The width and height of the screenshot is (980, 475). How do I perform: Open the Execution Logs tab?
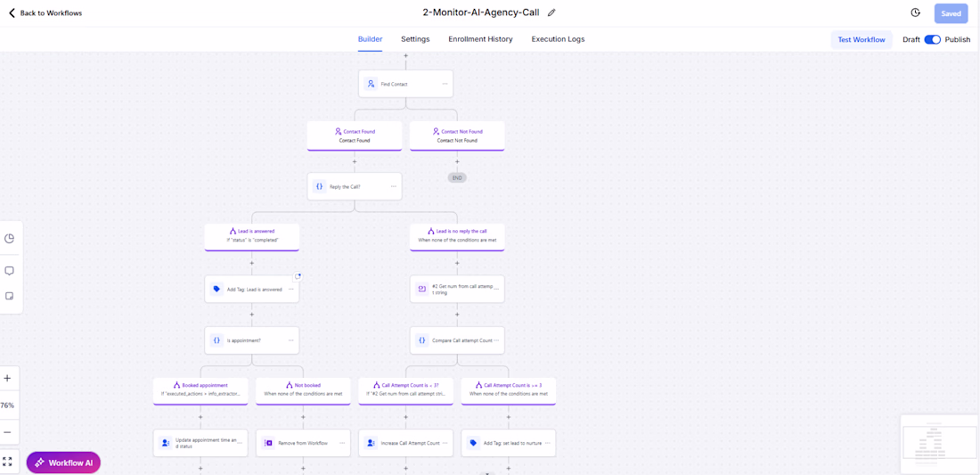[x=558, y=39]
